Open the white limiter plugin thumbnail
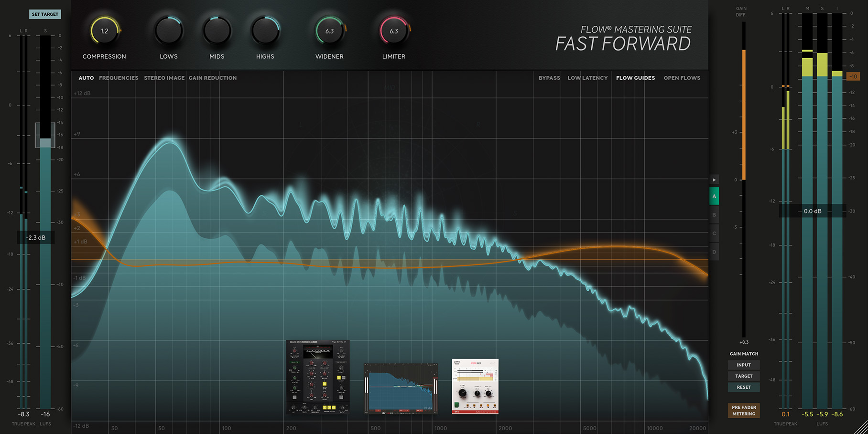 point(475,386)
